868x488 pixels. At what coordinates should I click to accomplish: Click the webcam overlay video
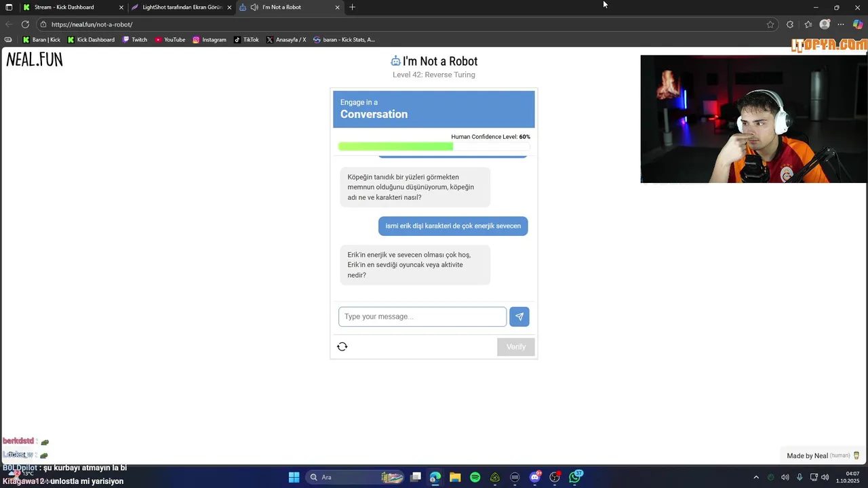[753, 119]
